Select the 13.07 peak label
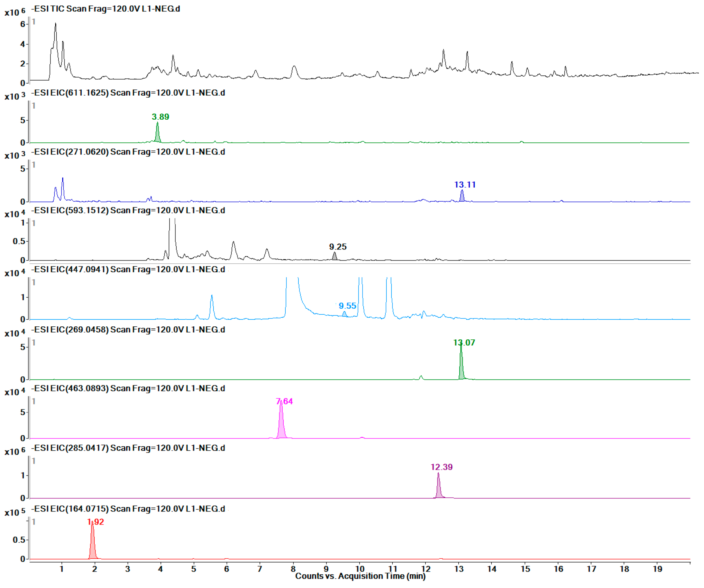704x588 pixels. tap(464, 343)
